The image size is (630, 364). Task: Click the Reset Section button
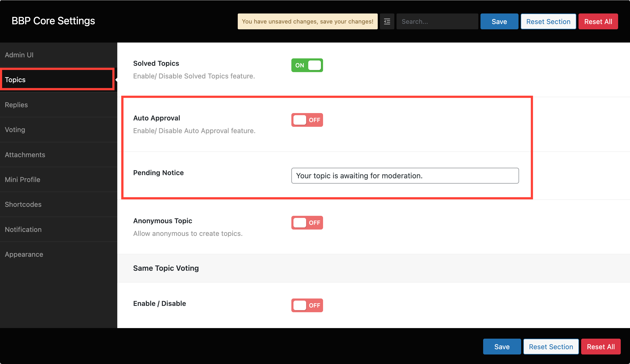point(548,21)
